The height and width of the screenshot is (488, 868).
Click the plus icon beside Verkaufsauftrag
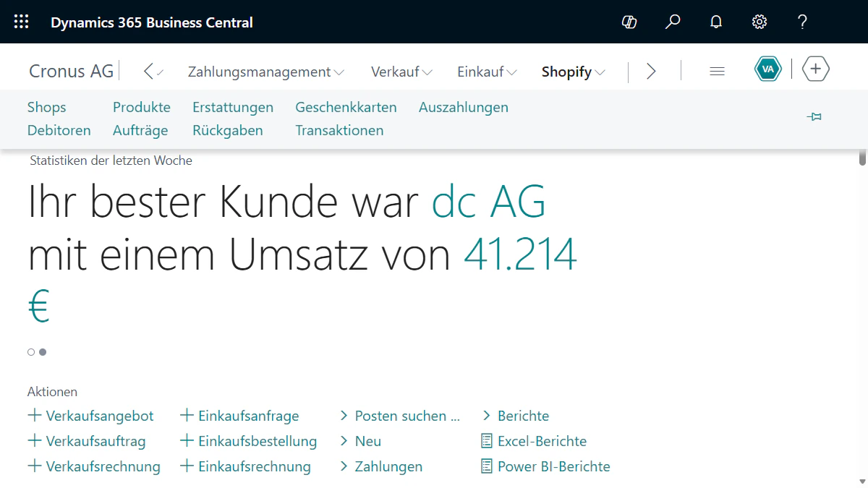point(34,440)
